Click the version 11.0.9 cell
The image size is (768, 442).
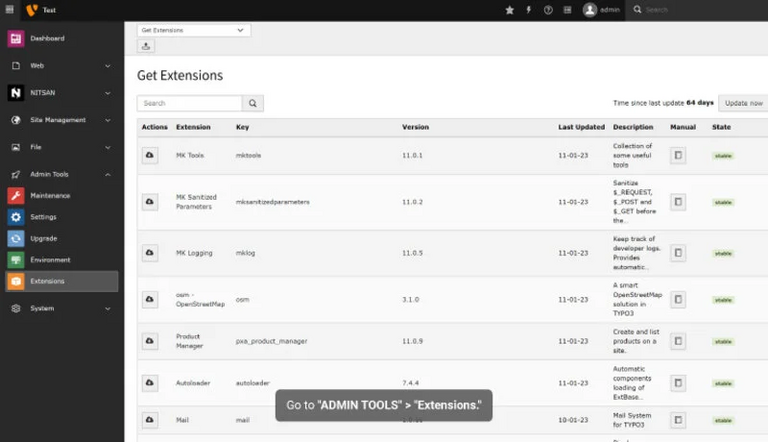pos(412,341)
